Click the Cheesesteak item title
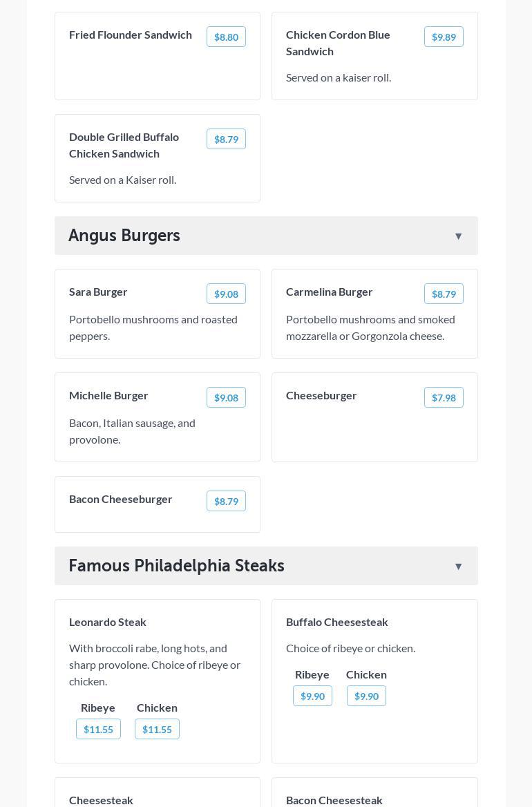532x807 pixels. point(101,800)
